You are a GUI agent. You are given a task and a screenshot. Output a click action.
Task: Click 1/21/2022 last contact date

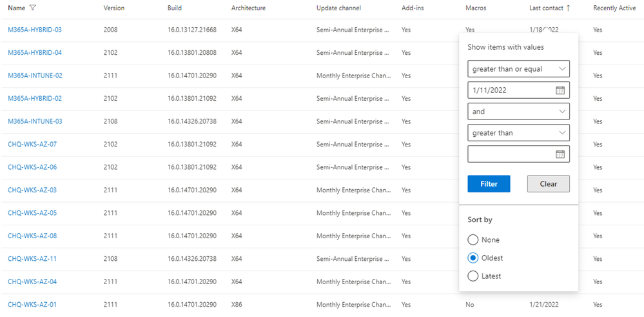544,305
